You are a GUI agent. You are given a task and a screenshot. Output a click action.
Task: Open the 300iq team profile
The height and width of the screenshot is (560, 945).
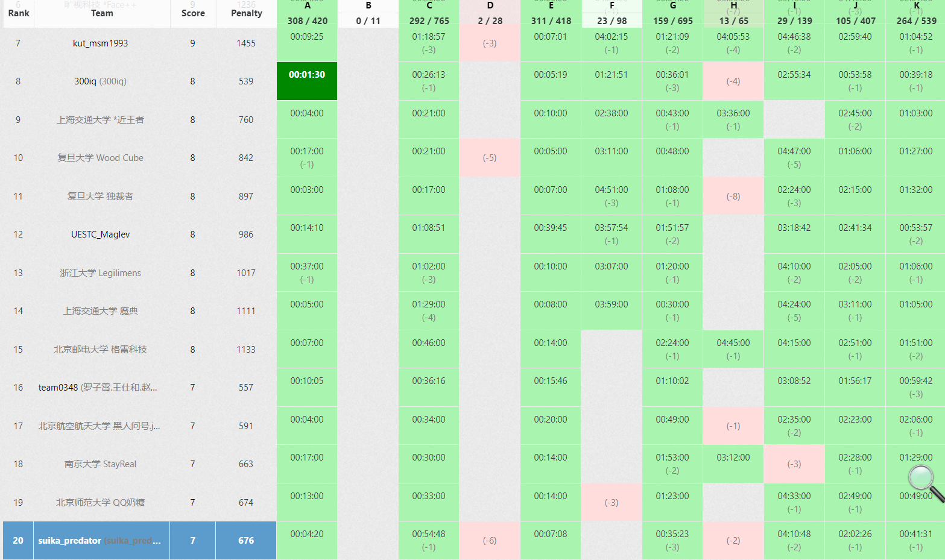tap(100, 81)
